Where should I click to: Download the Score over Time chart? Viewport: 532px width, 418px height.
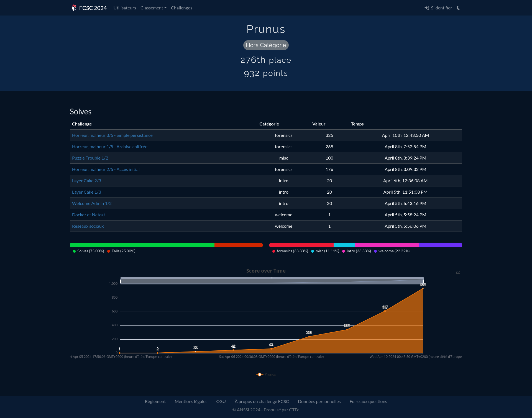click(458, 272)
